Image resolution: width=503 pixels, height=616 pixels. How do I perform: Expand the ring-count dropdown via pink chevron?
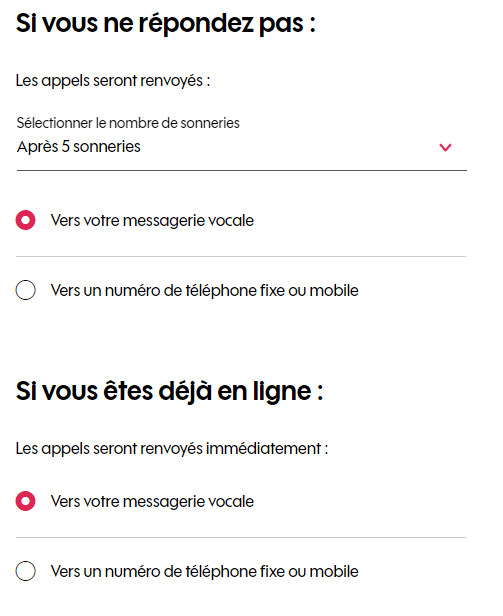pyautogui.click(x=445, y=147)
